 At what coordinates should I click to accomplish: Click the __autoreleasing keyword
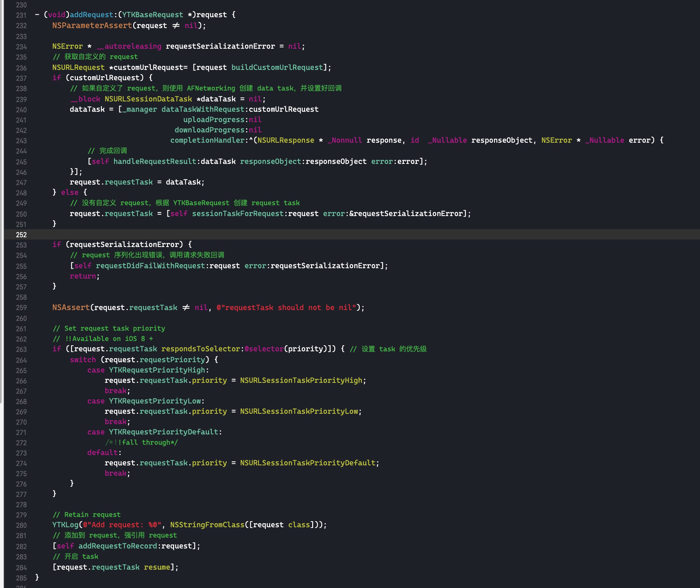(x=129, y=46)
